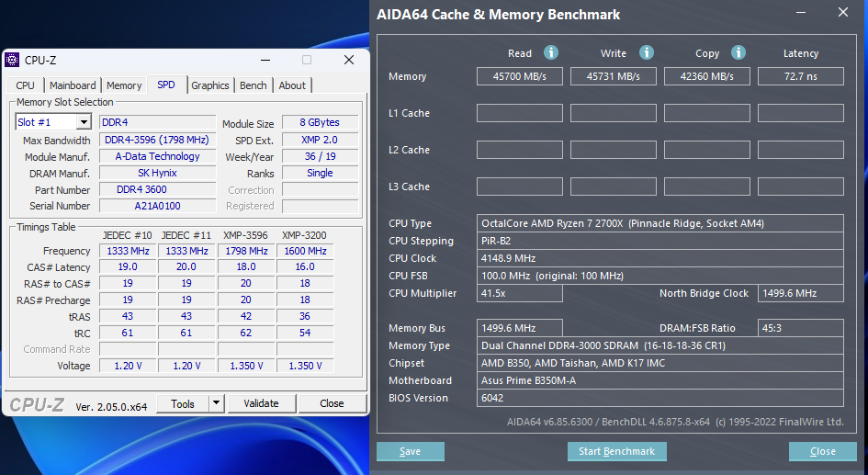Image resolution: width=868 pixels, height=475 pixels.
Task: Click the CPU FSB value field
Action: point(659,276)
